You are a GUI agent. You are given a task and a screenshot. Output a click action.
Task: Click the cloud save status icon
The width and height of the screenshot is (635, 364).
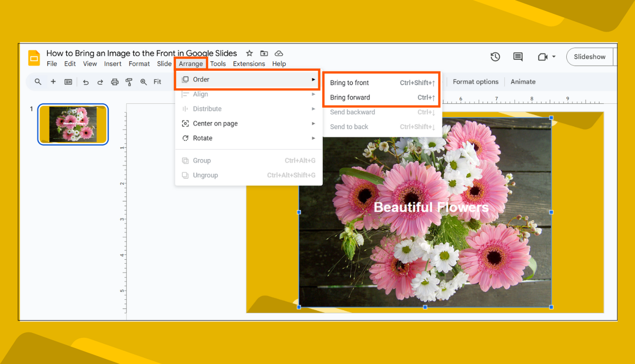[279, 53]
